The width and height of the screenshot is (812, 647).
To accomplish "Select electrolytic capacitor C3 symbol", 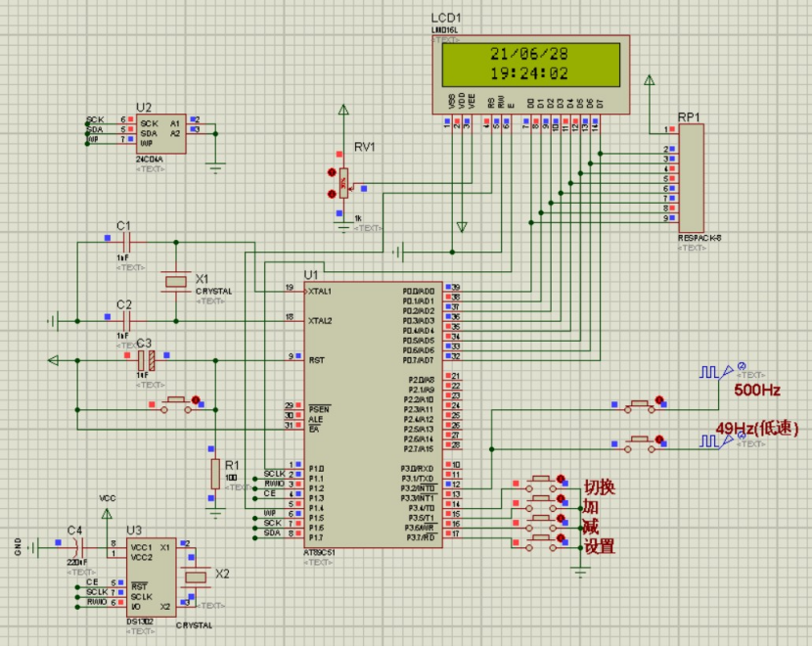I will (x=147, y=360).
